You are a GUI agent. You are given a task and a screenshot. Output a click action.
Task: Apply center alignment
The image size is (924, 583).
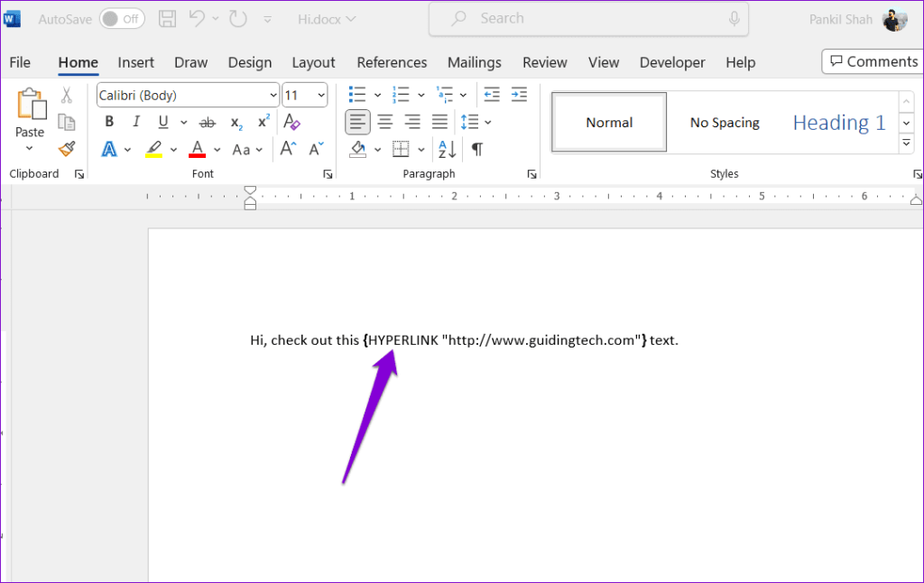(384, 121)
